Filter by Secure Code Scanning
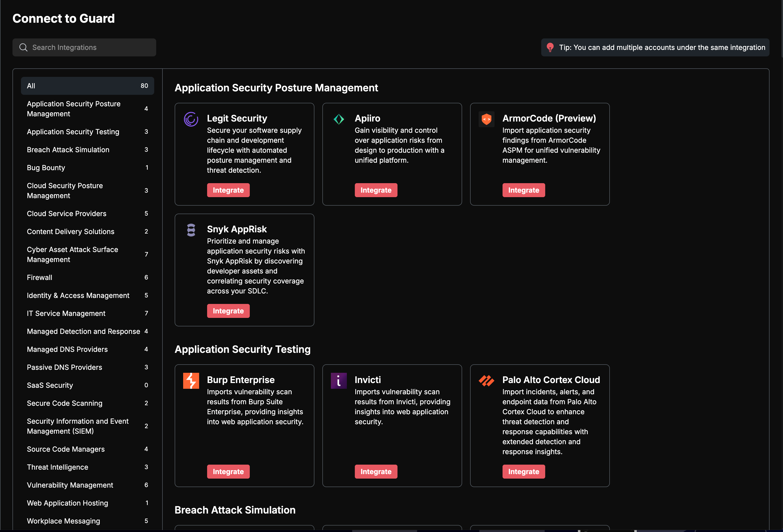This screenshot has height=532, width=783. [87, 403]
